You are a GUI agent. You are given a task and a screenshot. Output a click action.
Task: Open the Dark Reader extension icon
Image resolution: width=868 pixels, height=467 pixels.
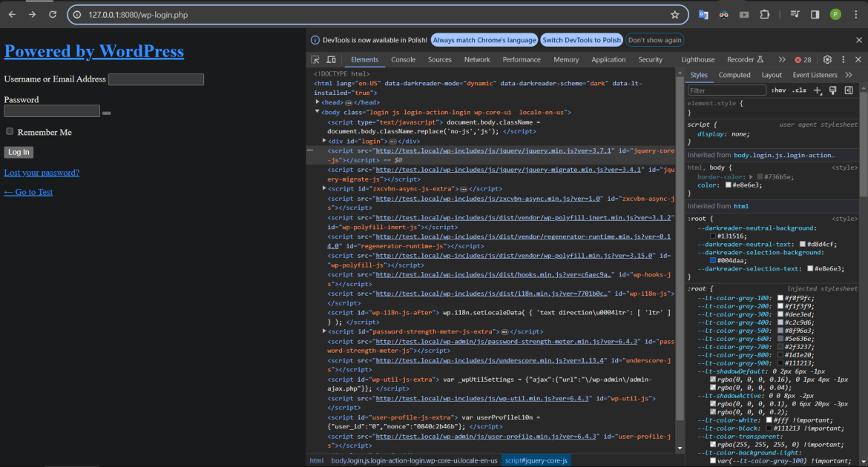coord(723,14)
